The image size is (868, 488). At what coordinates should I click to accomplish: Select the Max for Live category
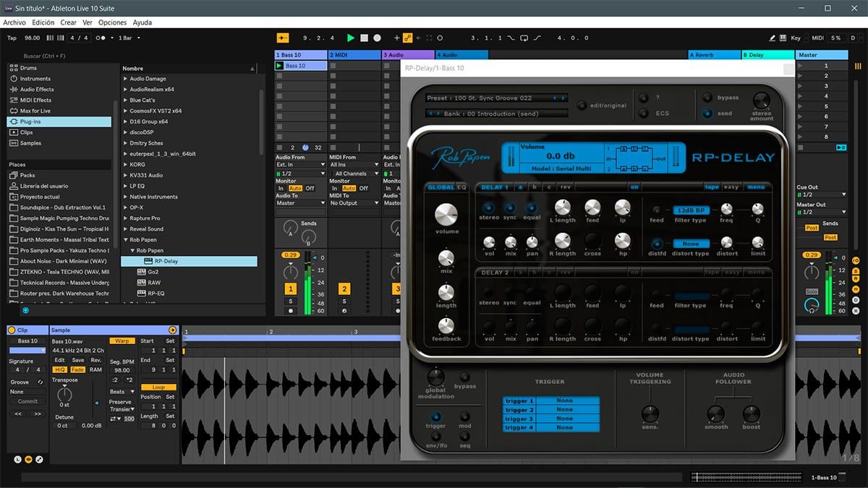point(60,111)
